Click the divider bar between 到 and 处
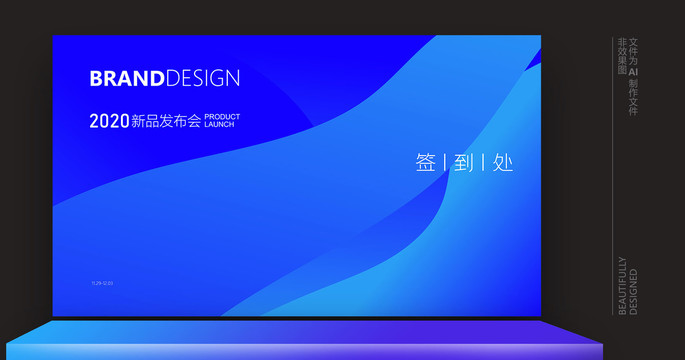Screen dimensions: 685x360 pos(483,163)
